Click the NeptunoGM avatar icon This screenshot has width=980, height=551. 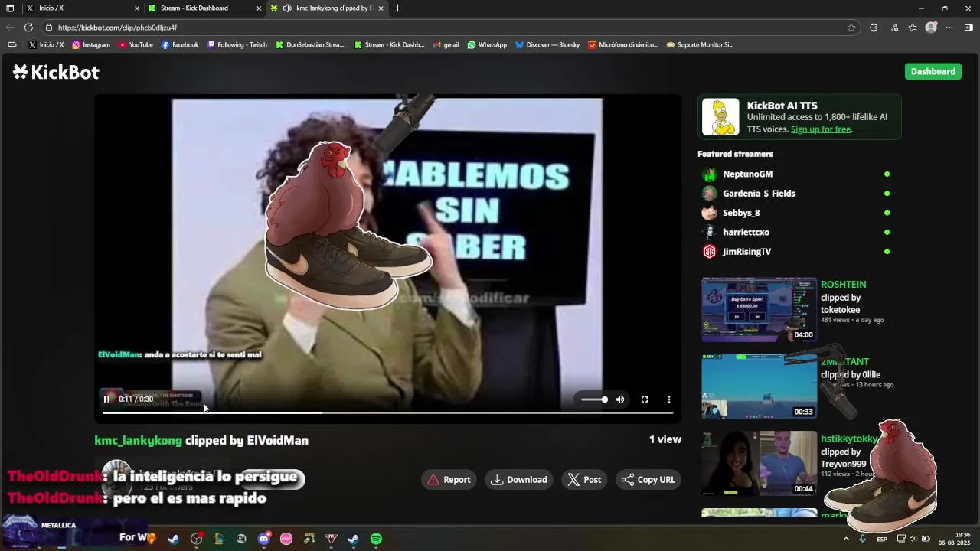coord(710,174)
